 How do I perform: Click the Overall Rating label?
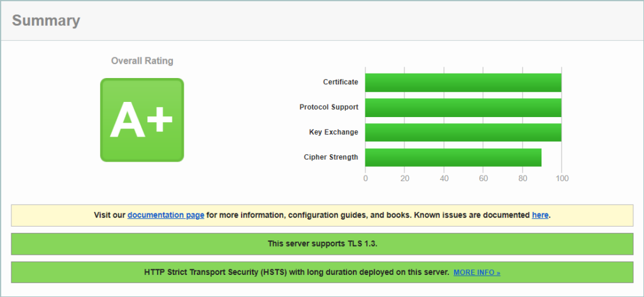(x=142, y=61)
